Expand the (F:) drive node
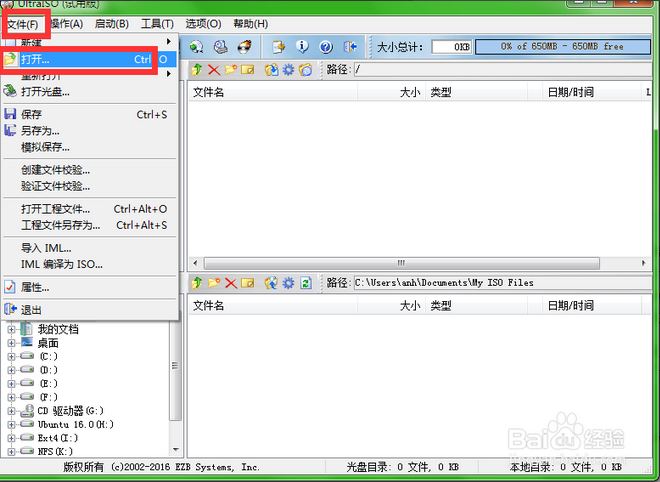The image size is (660, 482). (11, 397)
